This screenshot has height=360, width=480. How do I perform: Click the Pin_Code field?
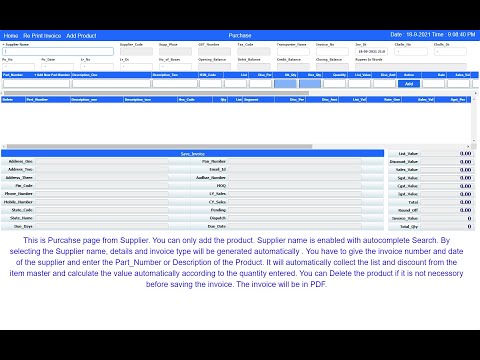tap(102, 186)
